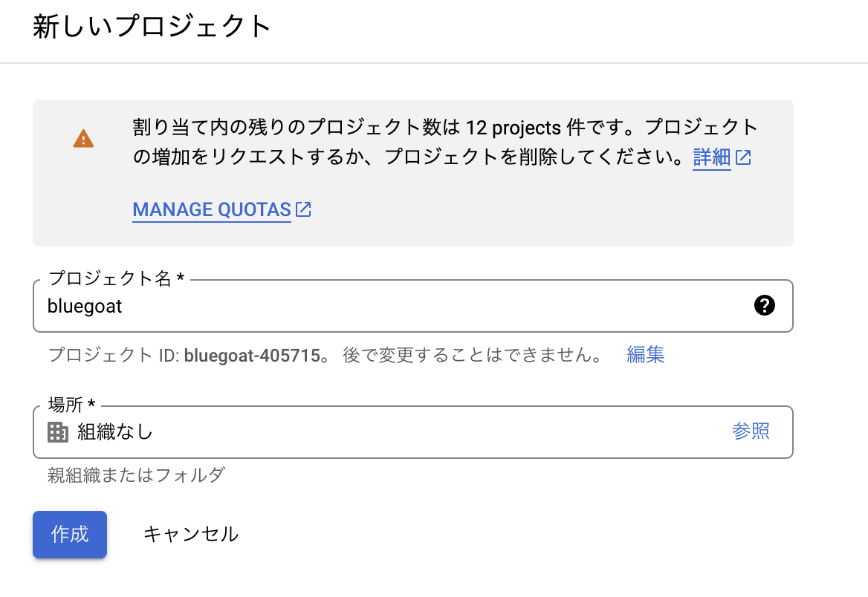
Task: Open the MANAGE QUOTAS page
Action: tap(212, 209)
